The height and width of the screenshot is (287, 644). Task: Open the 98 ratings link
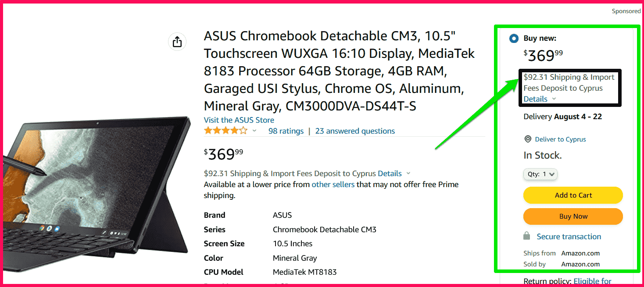coord(286,131)
